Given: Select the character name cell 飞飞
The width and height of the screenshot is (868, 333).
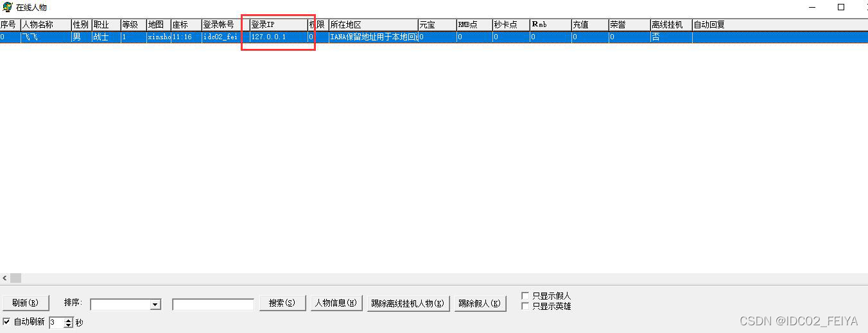Looking at the screenshot, I should click(x=46, y=37).
